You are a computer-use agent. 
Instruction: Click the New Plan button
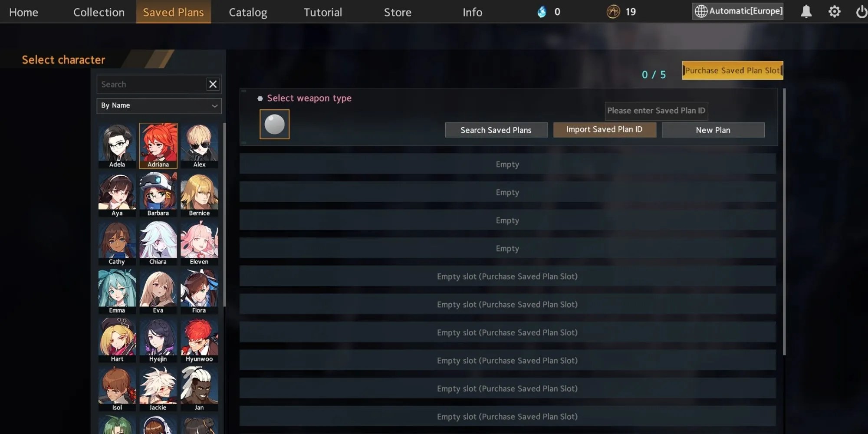[x=713, y=130]
